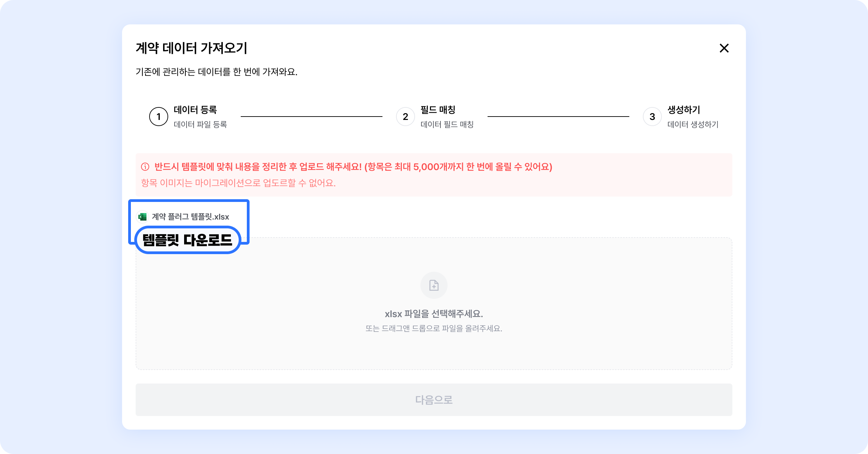This screenshot has width=868, height=454.
Task: Select the step 3 circle icon
Action: (x=652, y=117)
